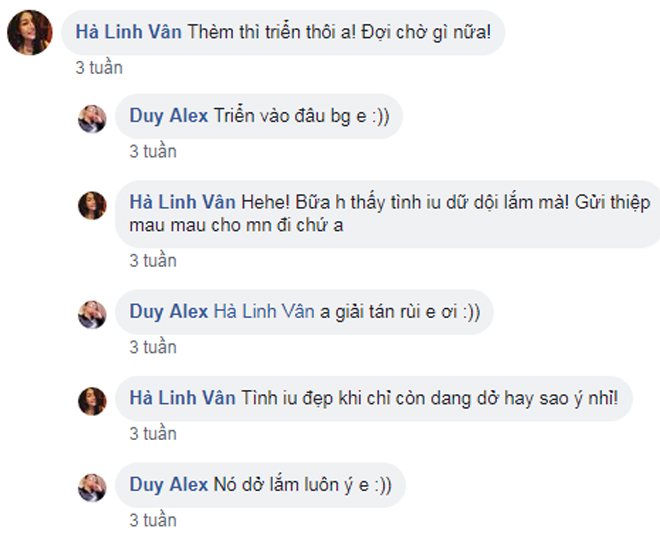Click Duy Alex's avatar beside "Triển vào đâu" reply

[x=92, y=118]
